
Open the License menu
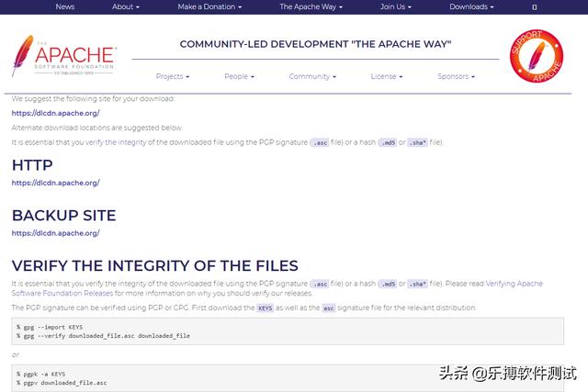[x=387, y=76]
